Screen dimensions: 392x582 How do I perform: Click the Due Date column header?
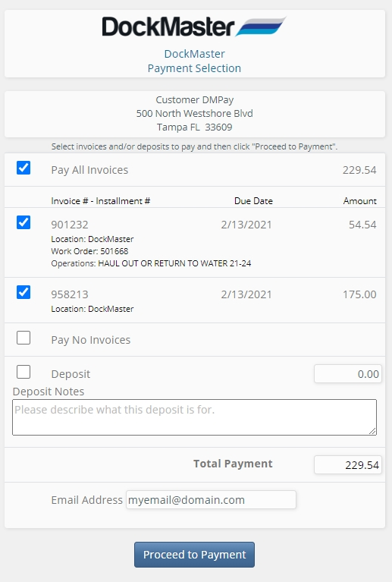click(254, 201)
